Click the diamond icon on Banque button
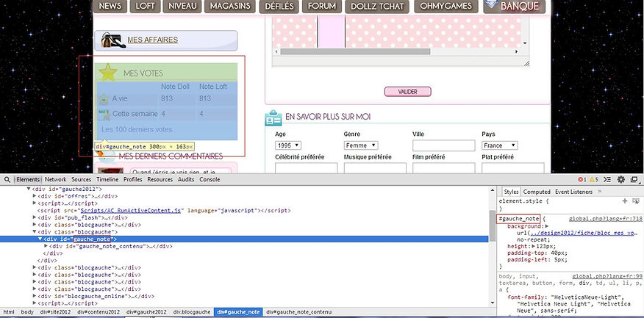 coord(491,4)
